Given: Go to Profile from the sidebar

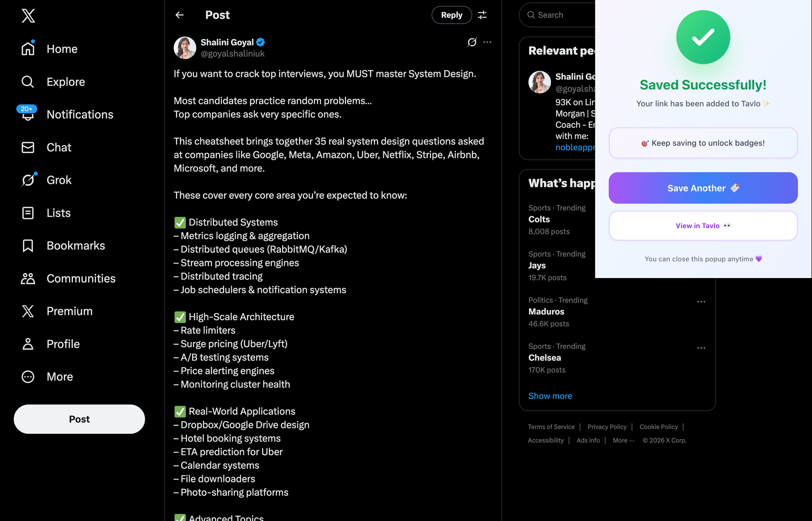Looking at the screenshot, I should tap(27, 344).
